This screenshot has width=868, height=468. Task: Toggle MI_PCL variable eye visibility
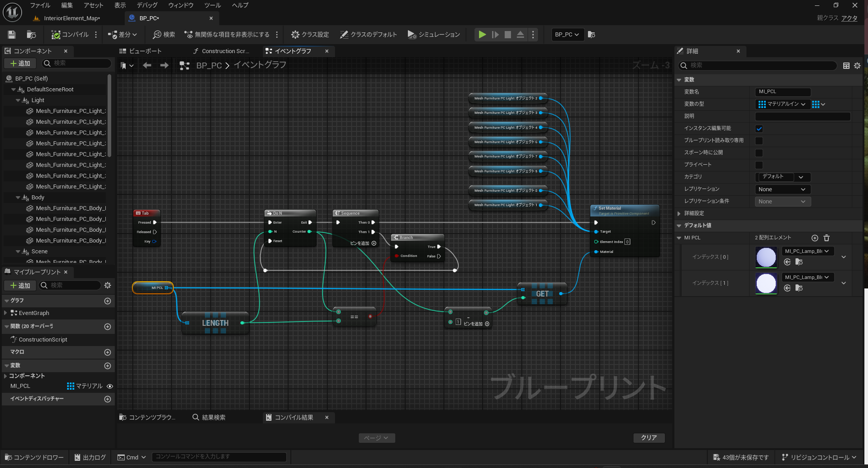pos(110,386)
